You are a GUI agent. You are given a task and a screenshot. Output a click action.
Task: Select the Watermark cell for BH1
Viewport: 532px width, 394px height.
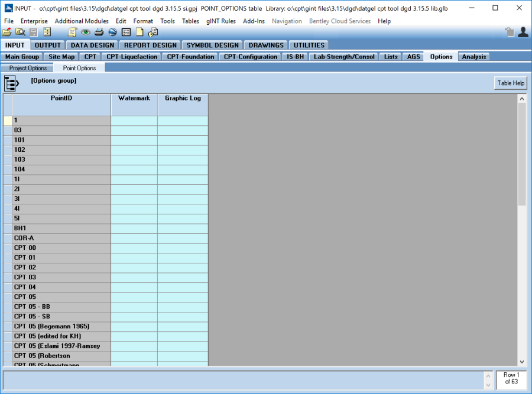pyautogui.click(x=134, y=228)
